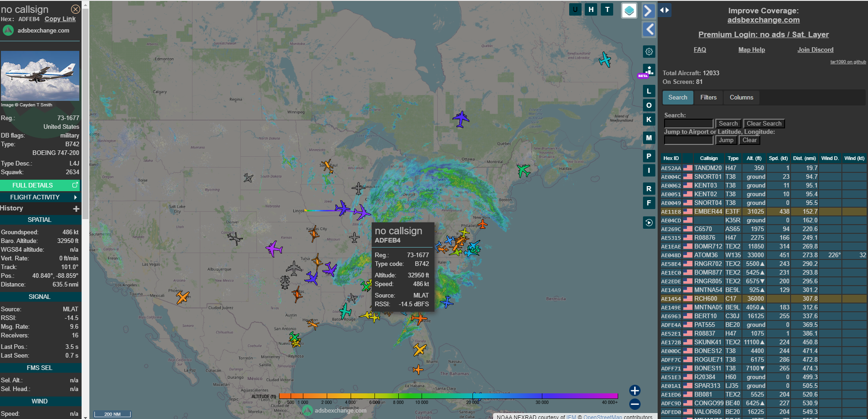868x419 pixels.
Task: Click the left-pointing chevron sidebar button
Action: (x=649, y=29)
